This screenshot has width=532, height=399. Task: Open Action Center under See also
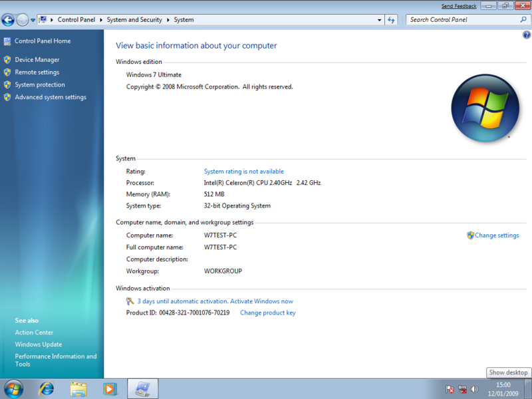click(x=34, y=332)
